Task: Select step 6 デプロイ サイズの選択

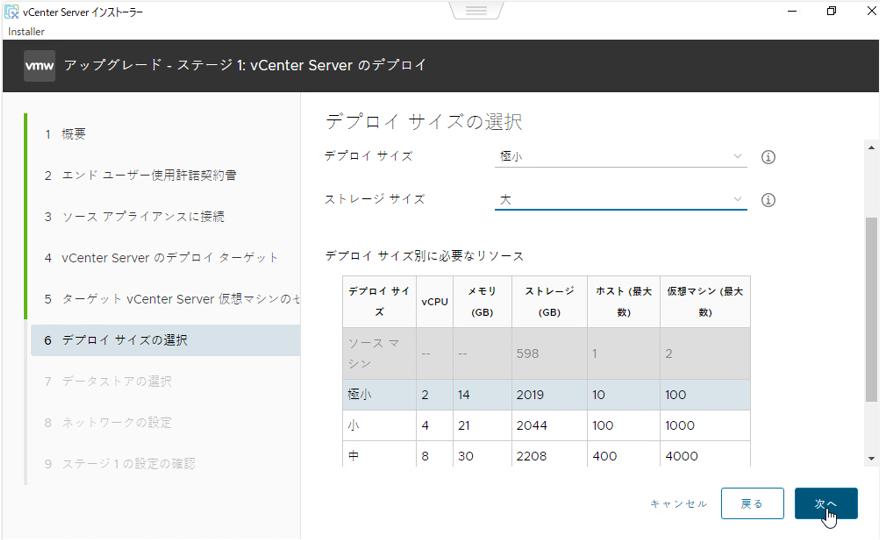Action: [x=125, y=340]
